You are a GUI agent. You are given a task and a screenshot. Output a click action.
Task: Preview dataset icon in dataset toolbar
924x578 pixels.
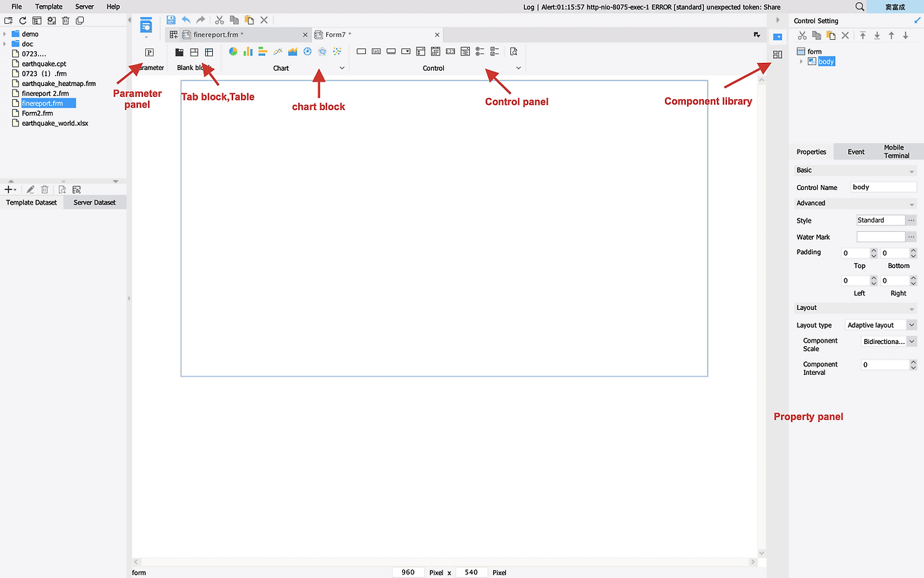(x=62, y=189)
